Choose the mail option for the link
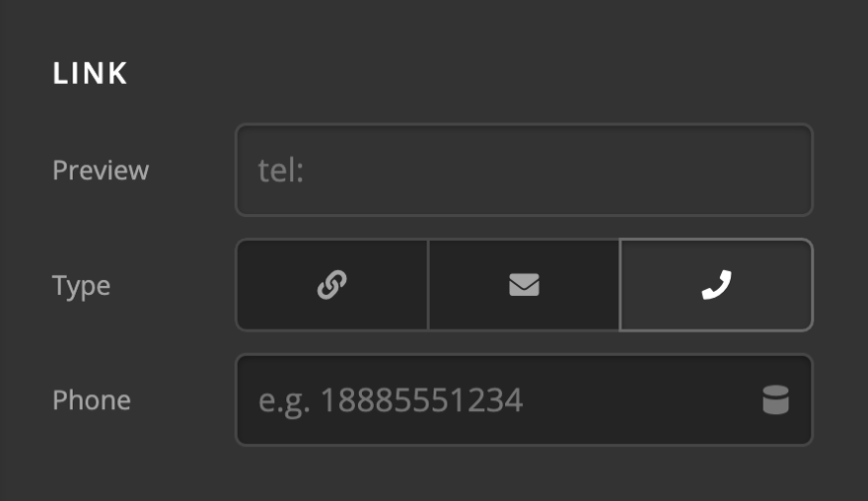The image size is (868, 501). [x=524, y=285]
